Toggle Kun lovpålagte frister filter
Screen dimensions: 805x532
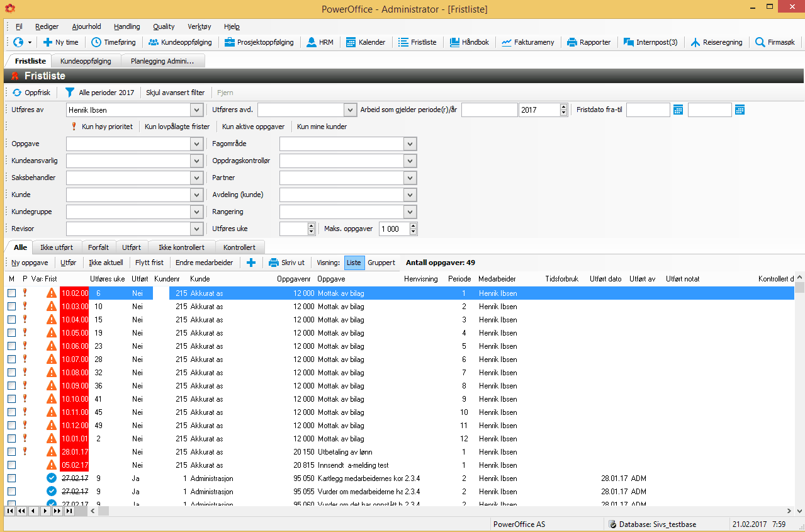(177, 127)
